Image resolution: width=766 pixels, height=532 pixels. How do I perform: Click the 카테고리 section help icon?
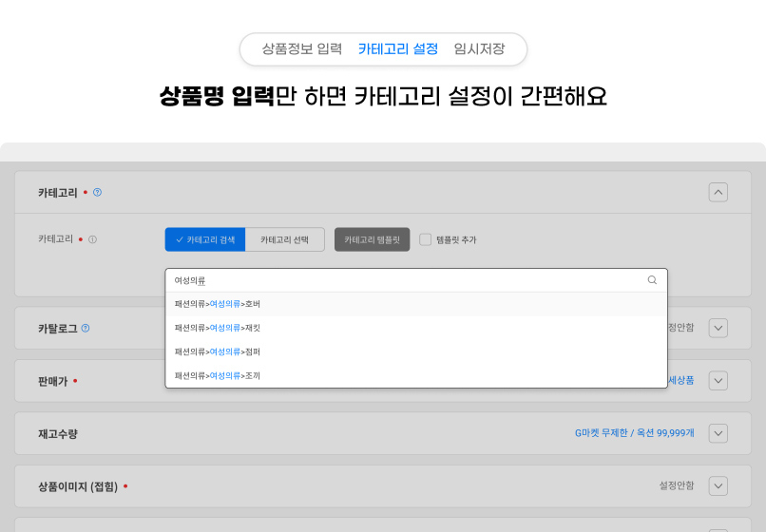(97, 193)
